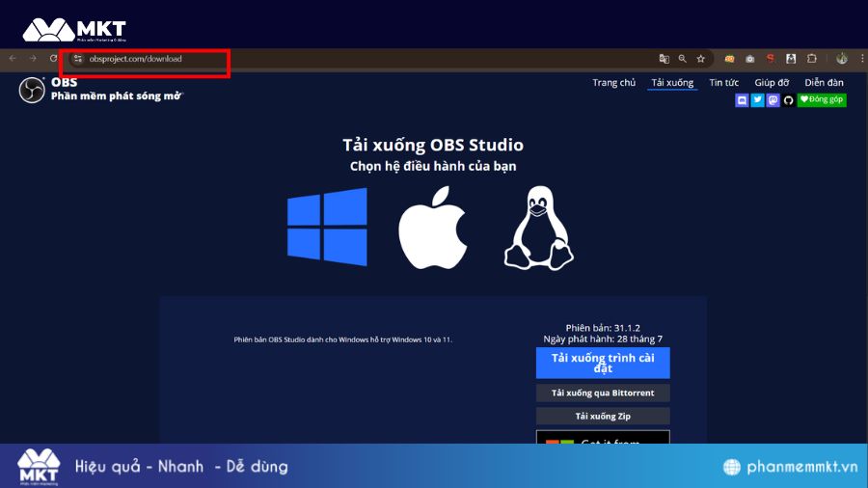Open the Extensions puzzle icon
Image resolution: width=868 pixels, height=488 pixels.
pos(811,58)
